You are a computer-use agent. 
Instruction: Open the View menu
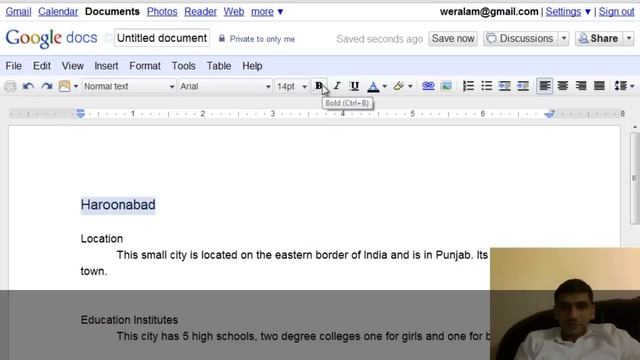click(73, 66)
